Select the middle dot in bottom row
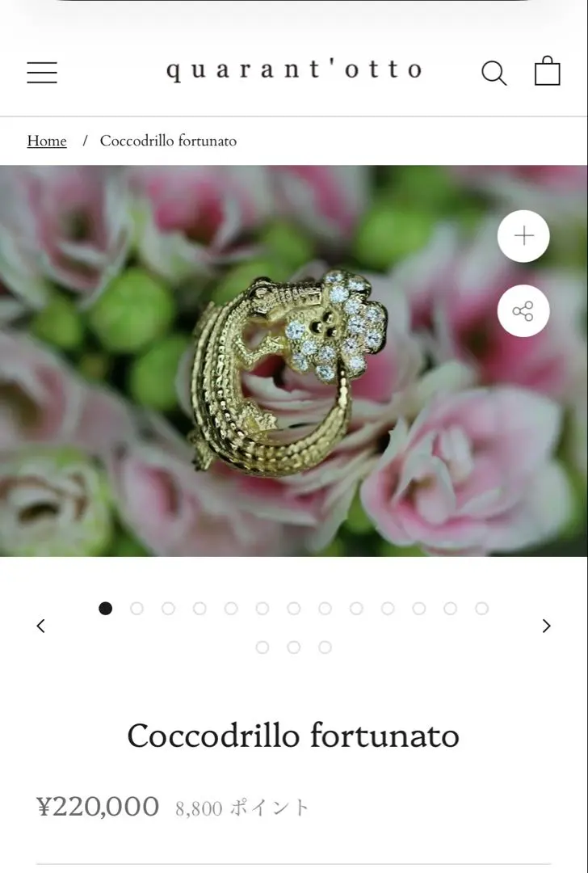Viewport: 588px width, 873px height. tap(294, 647)
